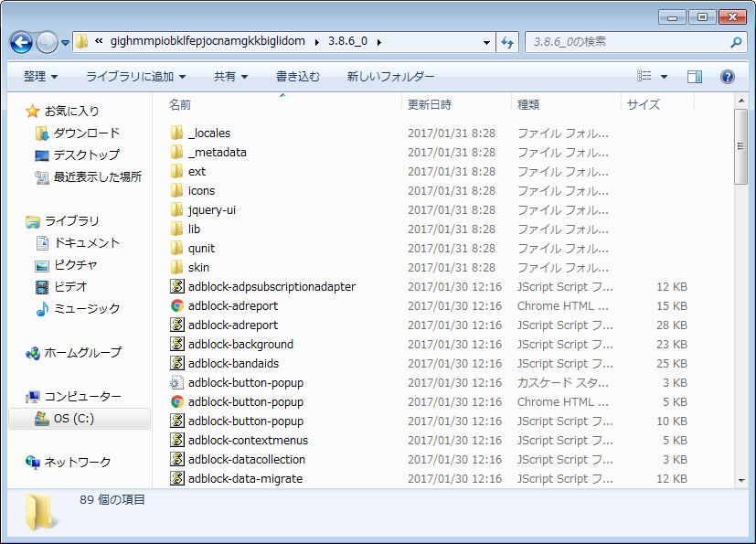Select コンピューター in navigation pane
The image size is (756, 544).
pos(82,397)
